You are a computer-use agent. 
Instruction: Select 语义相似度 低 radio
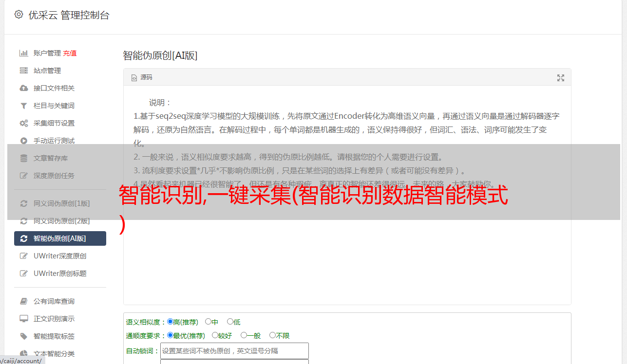230,322
